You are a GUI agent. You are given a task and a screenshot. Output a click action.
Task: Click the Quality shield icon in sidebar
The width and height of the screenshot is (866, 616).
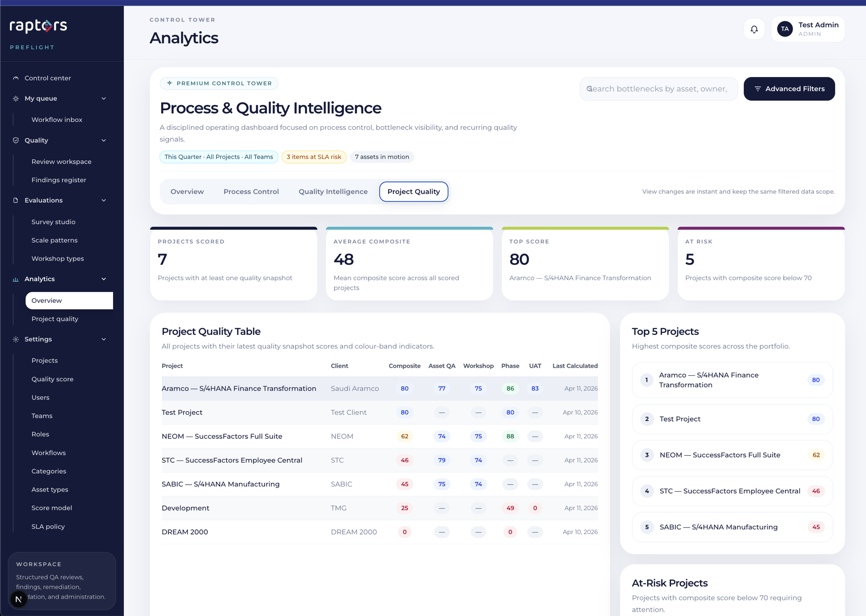coord(16,141)
